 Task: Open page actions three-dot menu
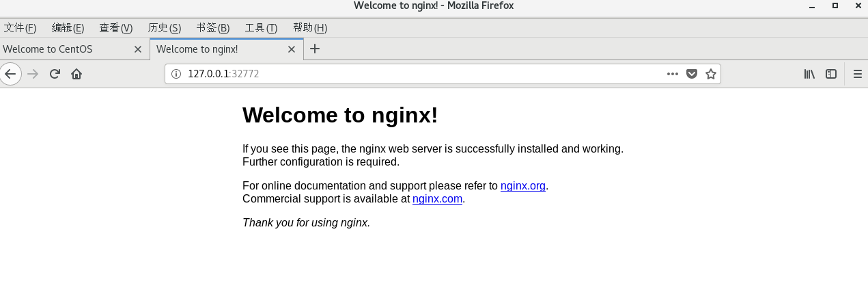[673, 74]
